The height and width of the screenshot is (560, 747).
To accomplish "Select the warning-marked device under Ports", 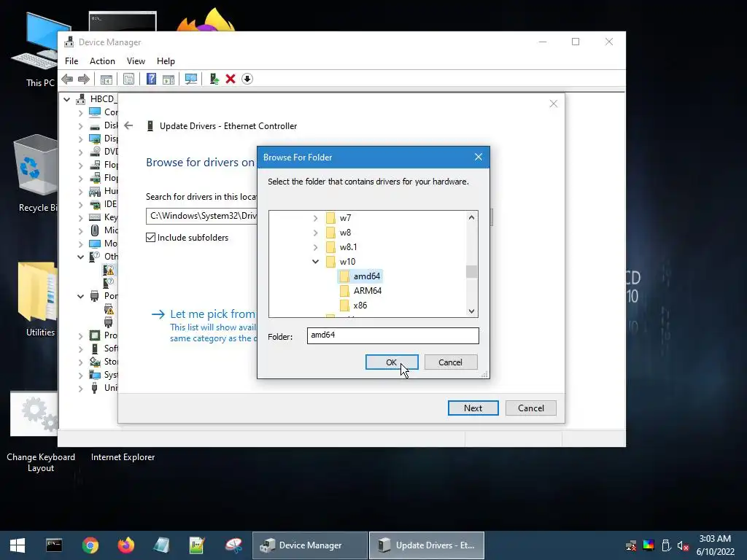I will (109, 309).
